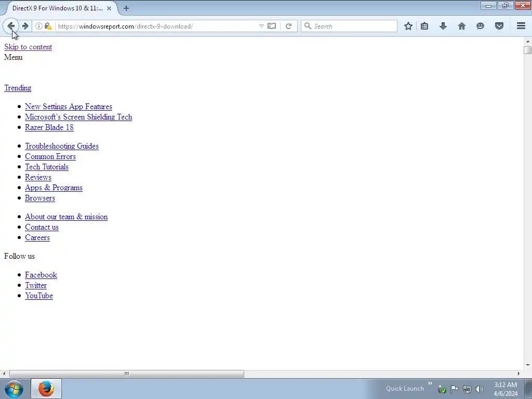This screenshot has height=399, width=532.
Task: Open the clock showing 3:12 AM
Action: click(506, 389)
